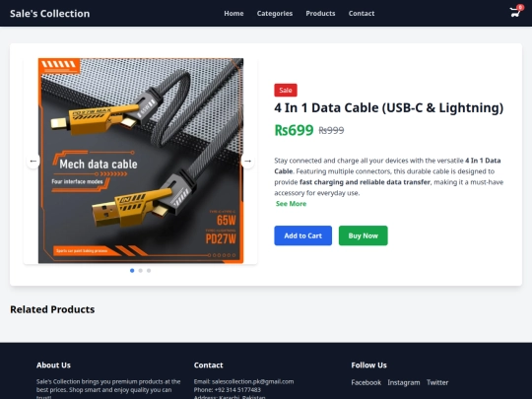Click the salescollection email address in footer

[x=253, y=381]
